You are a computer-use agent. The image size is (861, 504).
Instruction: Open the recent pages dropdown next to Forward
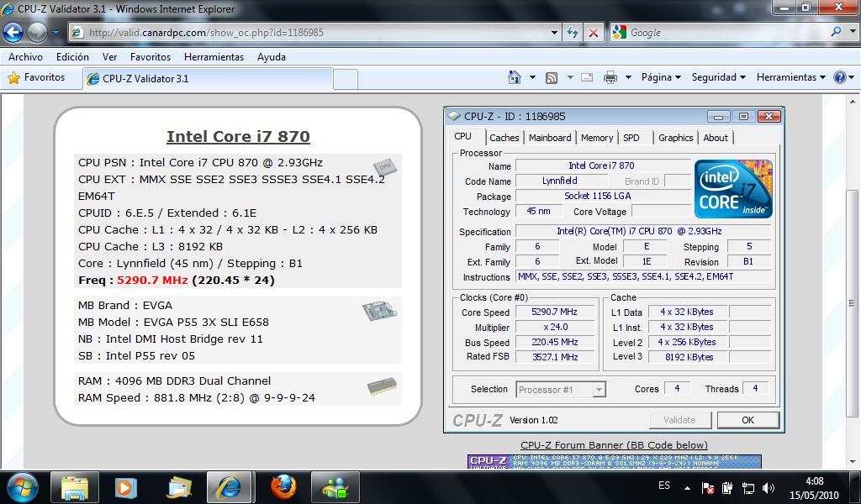pyautogui.click(x=55, y=33)
